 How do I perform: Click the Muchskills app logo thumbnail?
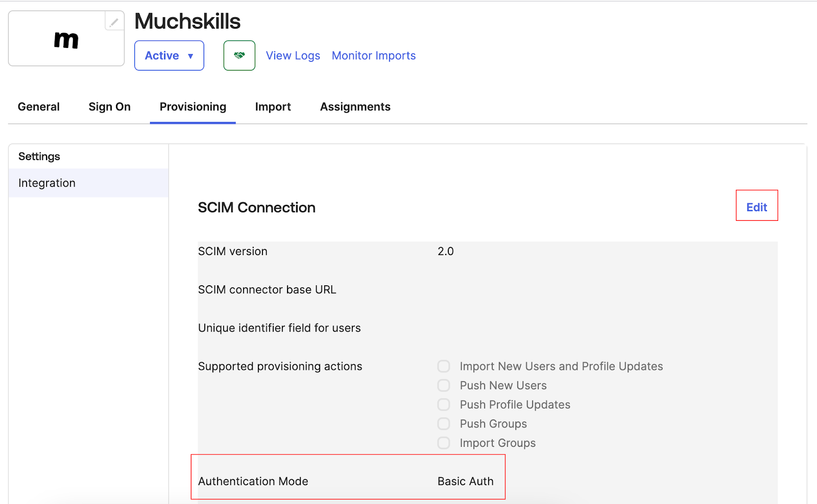click(x=66, y=39)
